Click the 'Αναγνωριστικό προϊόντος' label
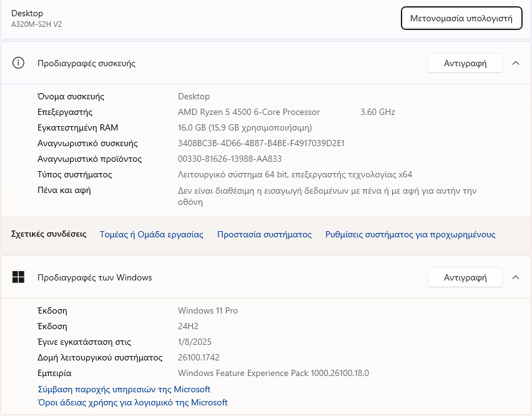The height and width of the screenshot is (416, 532). (89, 159)
